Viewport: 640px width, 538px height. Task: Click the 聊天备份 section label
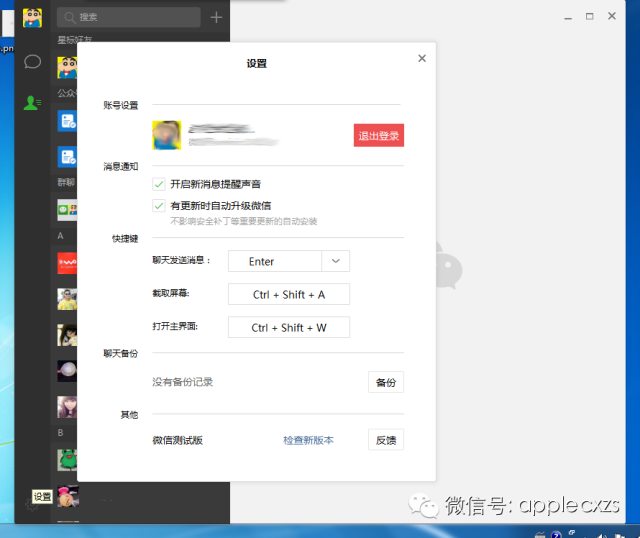120,353
